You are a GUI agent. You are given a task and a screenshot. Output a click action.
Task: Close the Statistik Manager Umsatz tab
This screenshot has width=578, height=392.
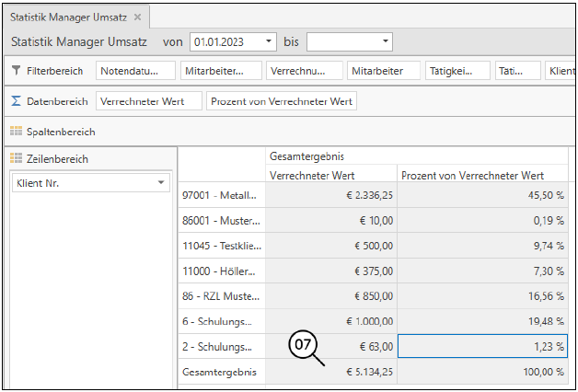tap(137, 17)
